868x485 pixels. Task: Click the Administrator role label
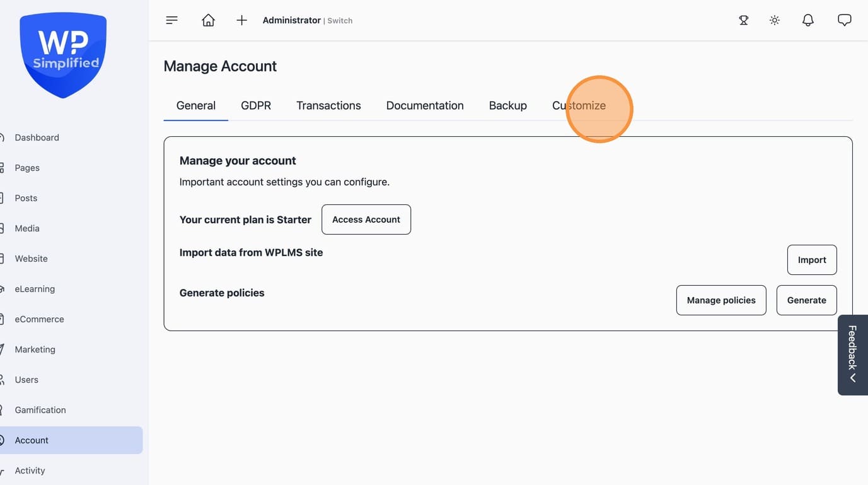pyautogui.click(x=292, y=20)
